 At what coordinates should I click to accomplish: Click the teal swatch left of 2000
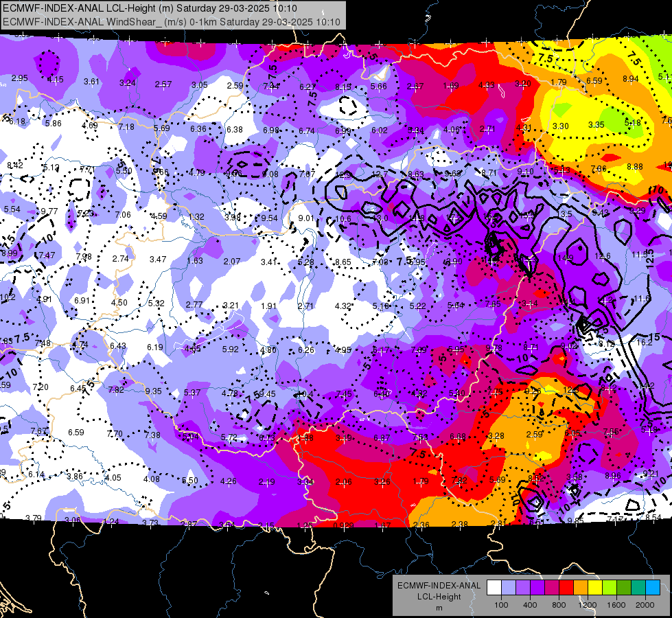click(x=638, y=587)
